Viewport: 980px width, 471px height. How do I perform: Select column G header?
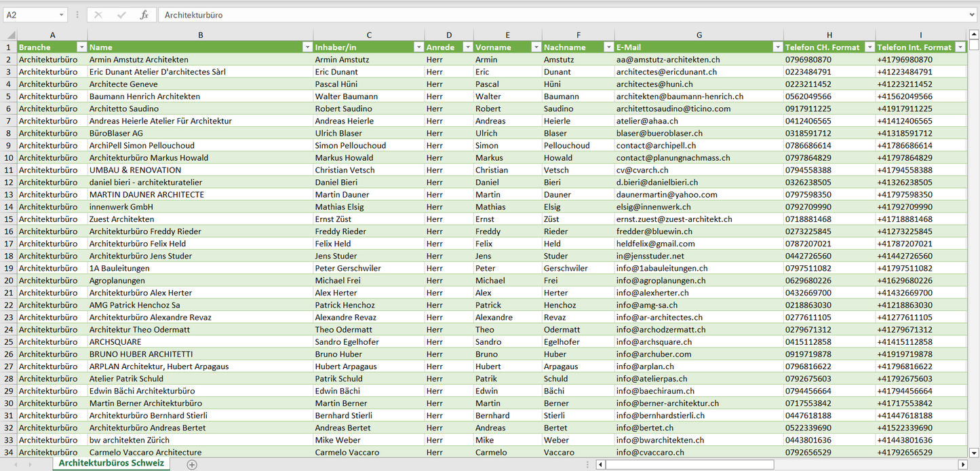coord(699,35)
